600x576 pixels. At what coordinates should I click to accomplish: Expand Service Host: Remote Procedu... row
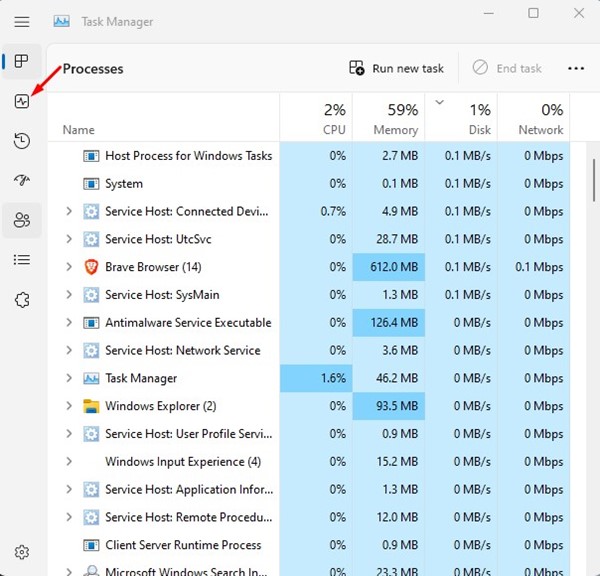pyautogui.click(x=69, y=517)
